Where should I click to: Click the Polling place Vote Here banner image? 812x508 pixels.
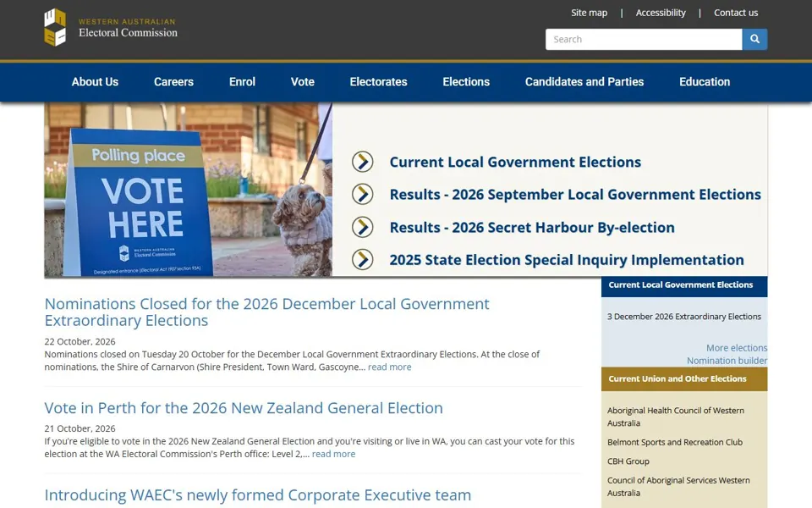pos(188,190)
